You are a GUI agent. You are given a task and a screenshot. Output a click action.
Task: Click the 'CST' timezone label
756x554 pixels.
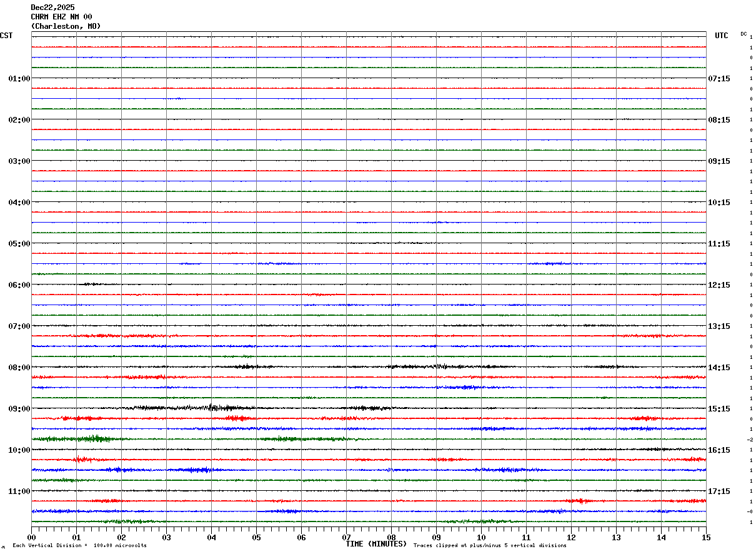(6, 36)
